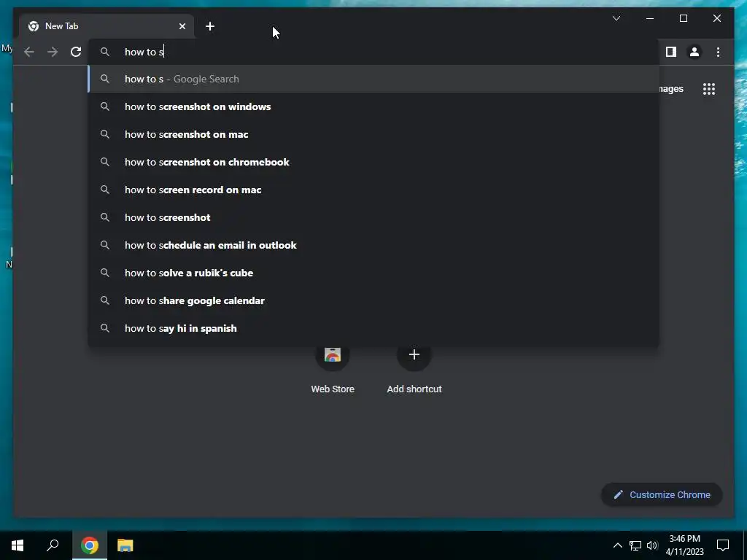Open the network tray icon

click(635, 545)
